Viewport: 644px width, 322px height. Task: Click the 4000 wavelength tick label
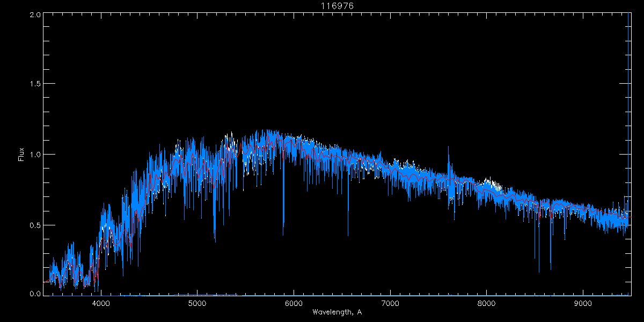click(x=101, y=303)
